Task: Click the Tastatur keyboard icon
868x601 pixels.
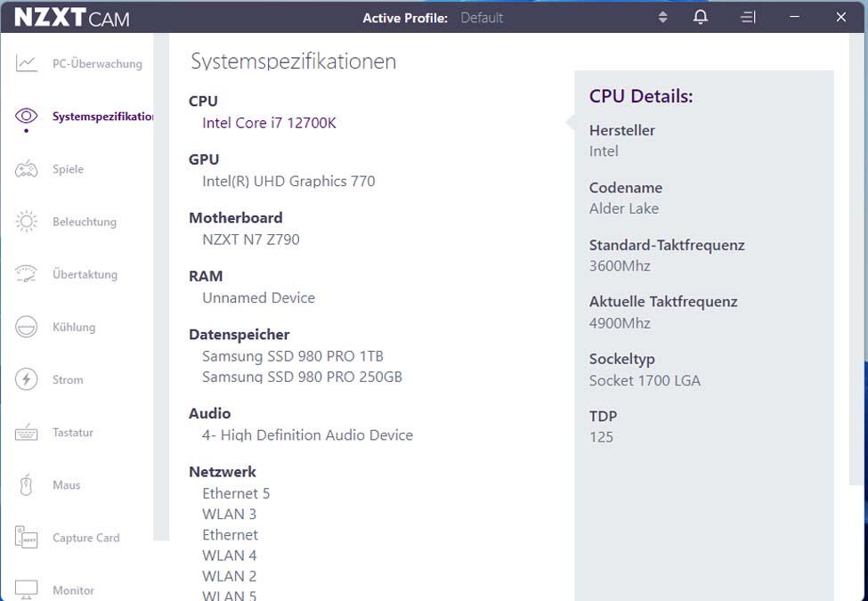Action: point(26,432)
